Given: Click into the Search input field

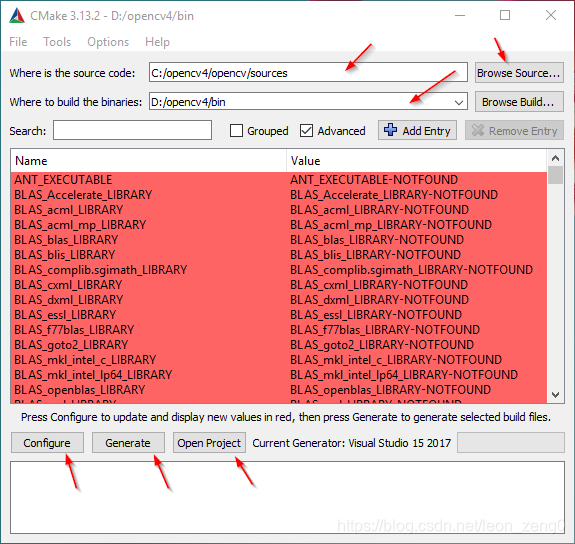Looking at the screenshot, I should 132,130.
